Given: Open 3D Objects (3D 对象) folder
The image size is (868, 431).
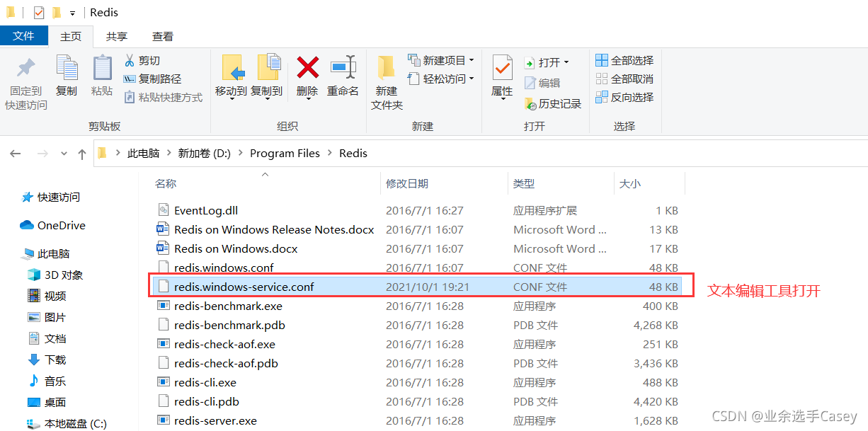Looking at the screenshot, I should pos(55,275).
